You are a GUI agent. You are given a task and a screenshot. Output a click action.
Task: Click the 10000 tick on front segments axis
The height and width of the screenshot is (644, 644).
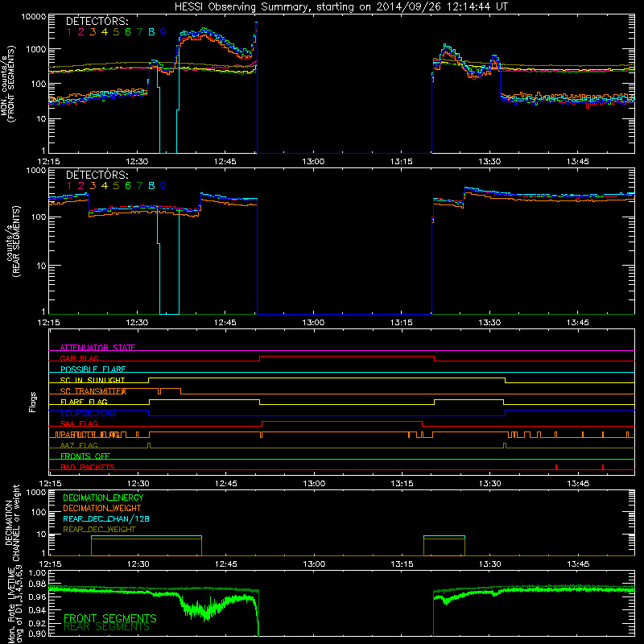[34, 17]
